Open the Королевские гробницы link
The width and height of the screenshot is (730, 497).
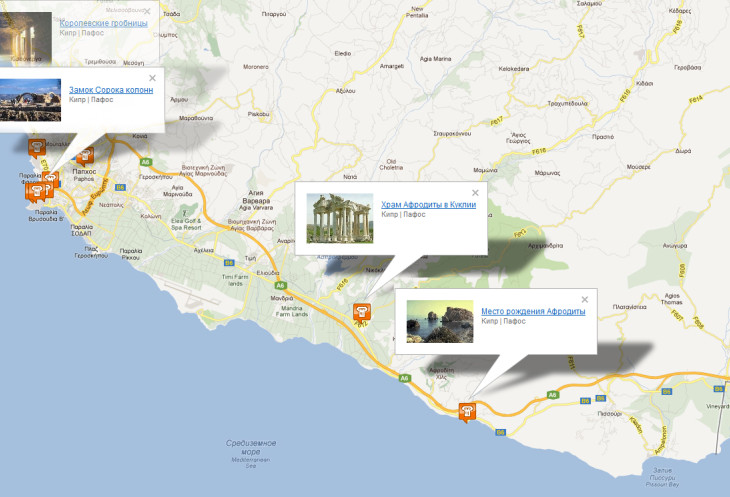[103, 22]
